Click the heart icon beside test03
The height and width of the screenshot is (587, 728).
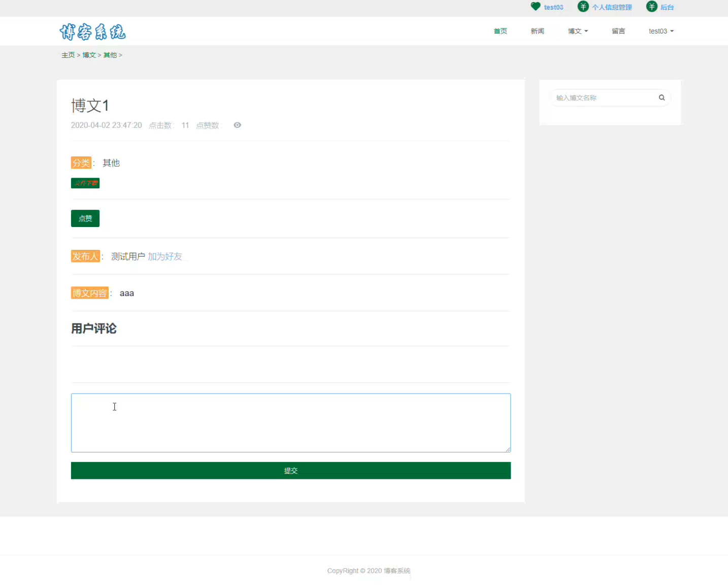click(535, 7)
